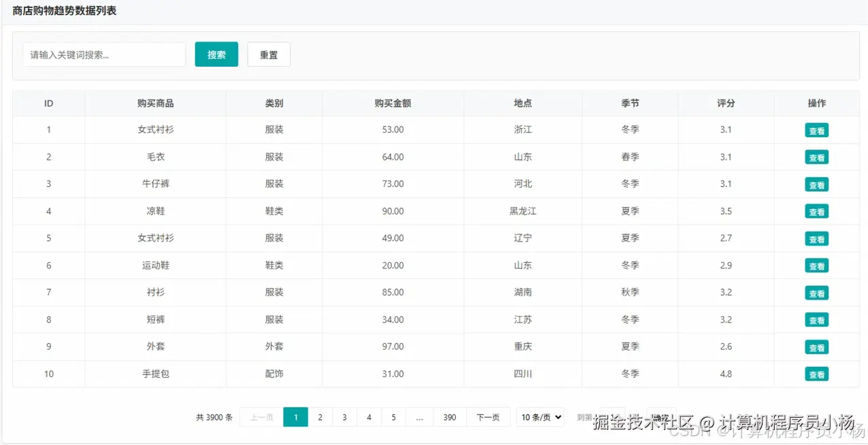This screenshot has height=445, width=868.
Task: View details for the 牛仔裤 record
Action: click(x=816, y=184)
